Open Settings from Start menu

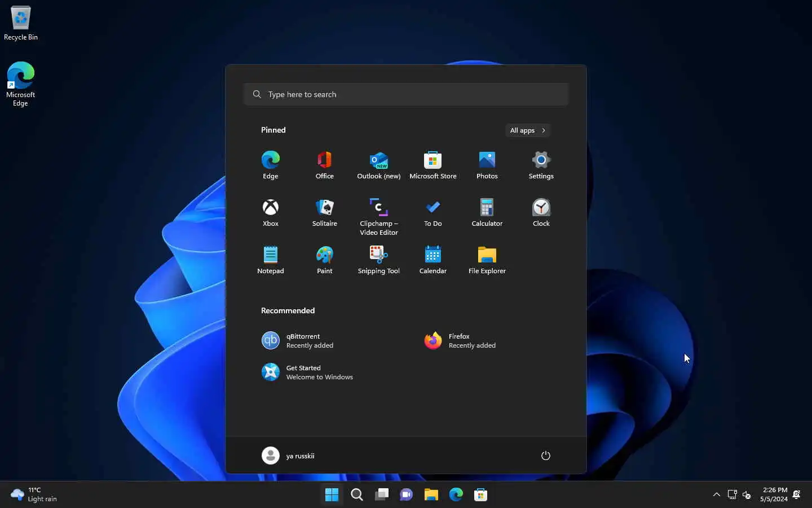point(541,165)
